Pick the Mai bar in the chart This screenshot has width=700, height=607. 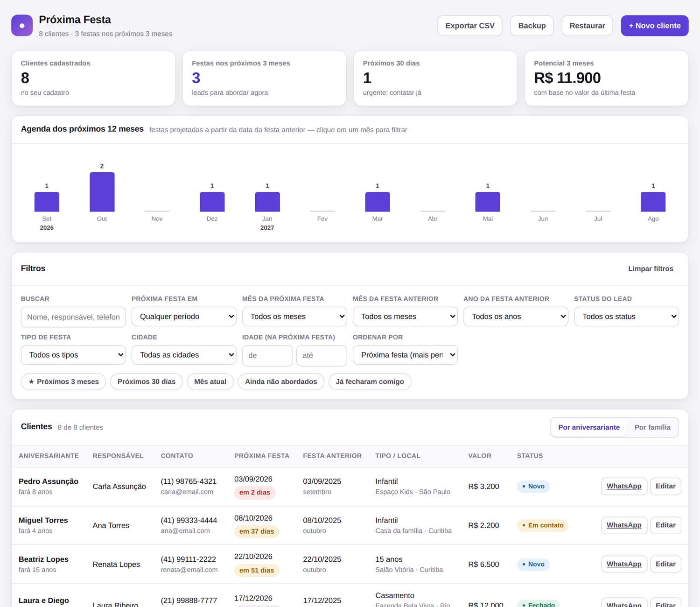coord(488,202)
